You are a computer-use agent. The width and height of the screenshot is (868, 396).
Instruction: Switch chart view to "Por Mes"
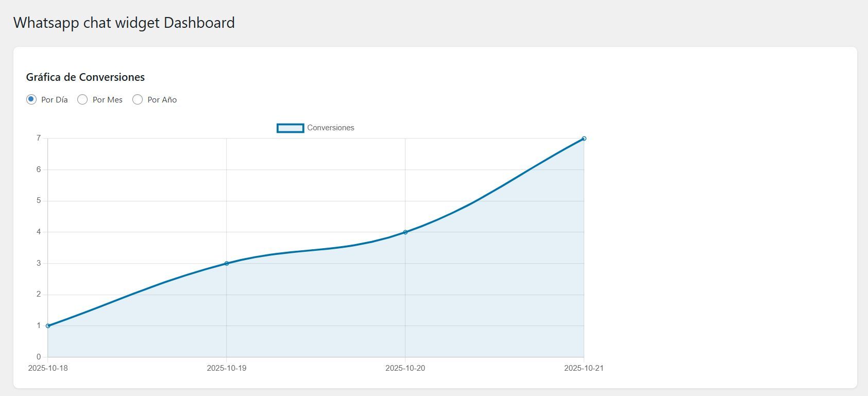(x=82, y=99)
